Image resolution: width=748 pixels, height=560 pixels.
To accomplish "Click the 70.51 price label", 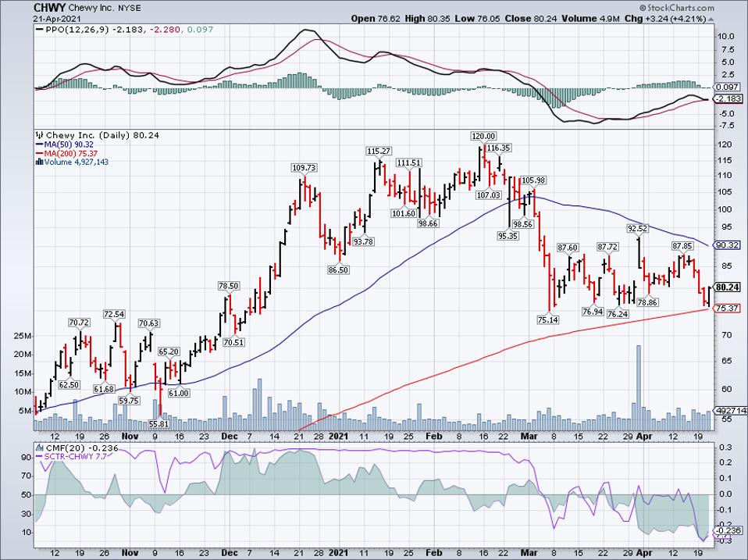I will [233, 342].
